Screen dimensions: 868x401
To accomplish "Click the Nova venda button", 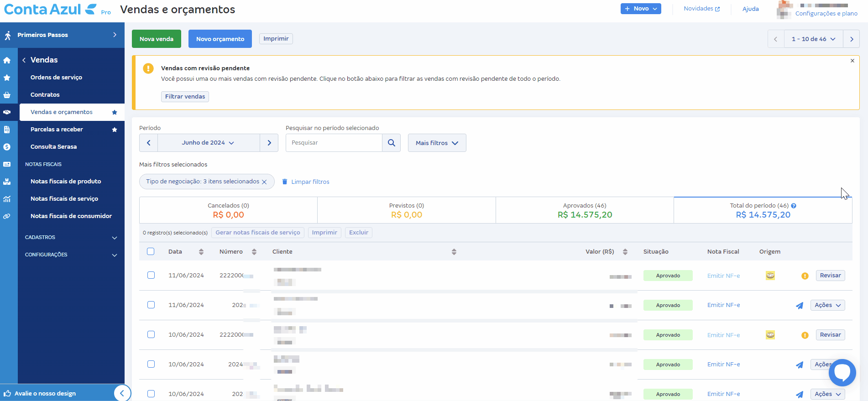I will tap(157, 39).
